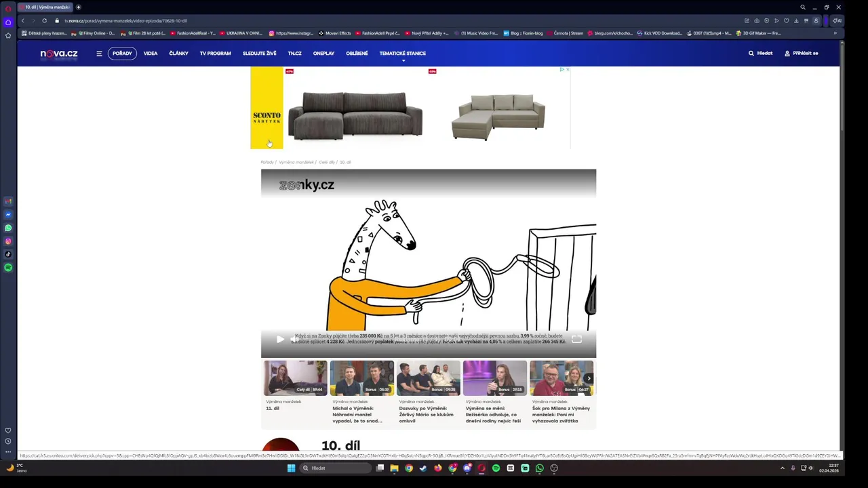
Task: Open Opera sidebar history clock icon
Action: [x=8, y=441]
